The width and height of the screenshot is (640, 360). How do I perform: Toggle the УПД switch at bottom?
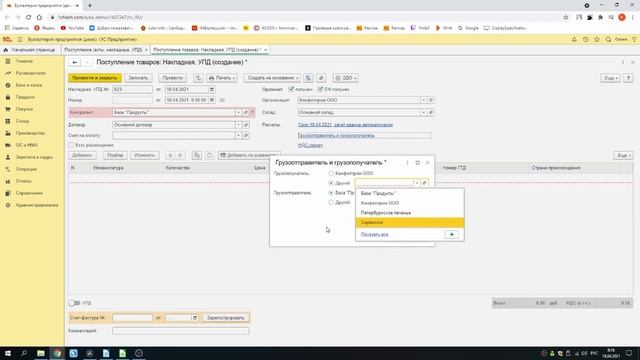[x=74, y=303]
